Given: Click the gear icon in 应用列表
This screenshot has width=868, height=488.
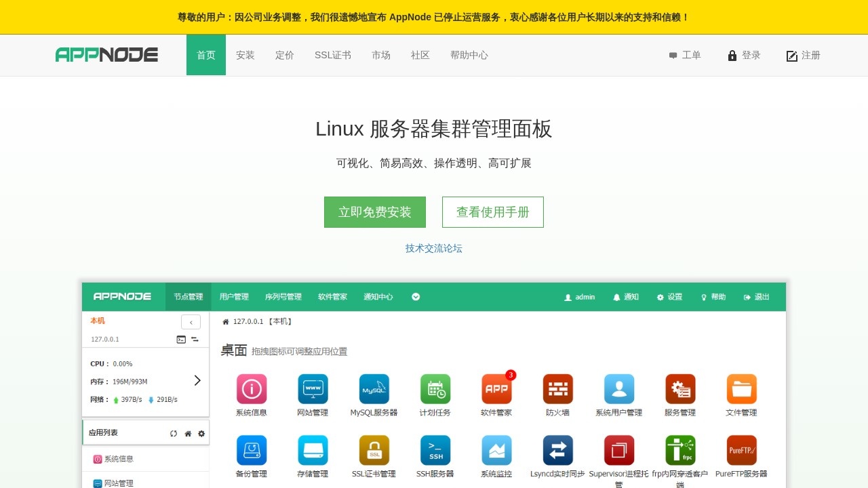Looking at the screenshot, I should (x=201, y=434).
